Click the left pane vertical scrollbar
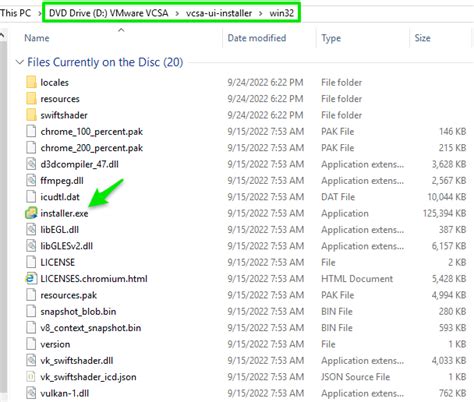This screenshot has width=474, height=402. click(3, 217)
